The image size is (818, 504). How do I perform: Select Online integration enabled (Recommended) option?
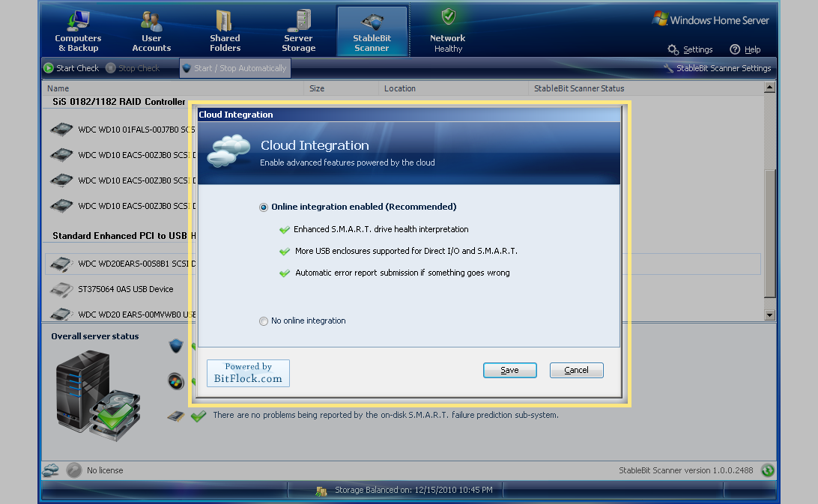pos(357,207)
